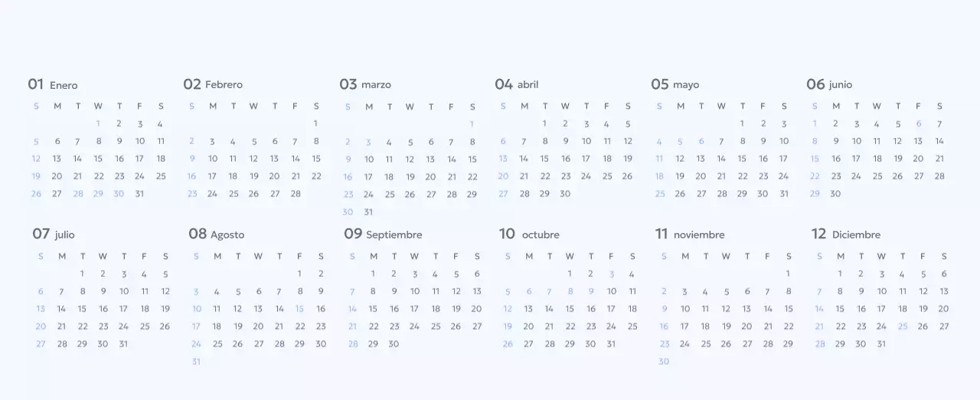
Task: Pick day 14 in the Febrero calendar
Action: point(296,159)
